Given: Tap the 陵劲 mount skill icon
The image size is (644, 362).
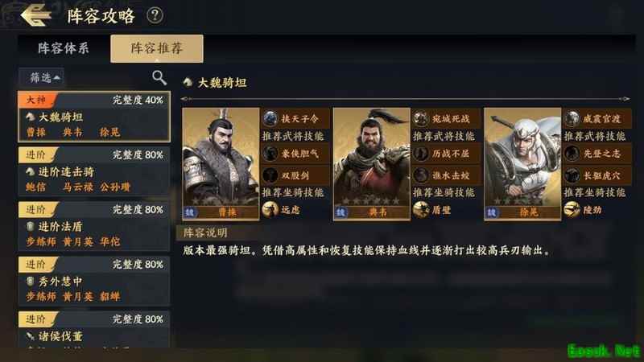Looking at the screenshot, I should 572,210.
